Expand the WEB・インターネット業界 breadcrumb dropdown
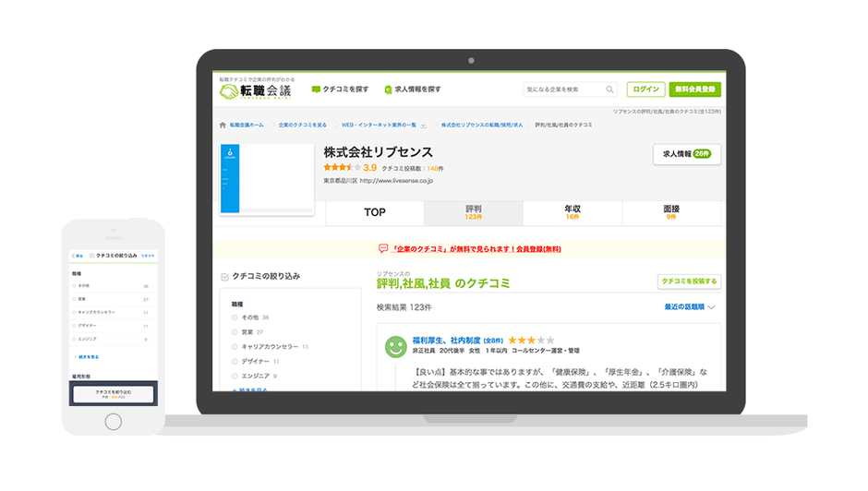The width and height of the screenshot is (868, 491). coord(422,125)
